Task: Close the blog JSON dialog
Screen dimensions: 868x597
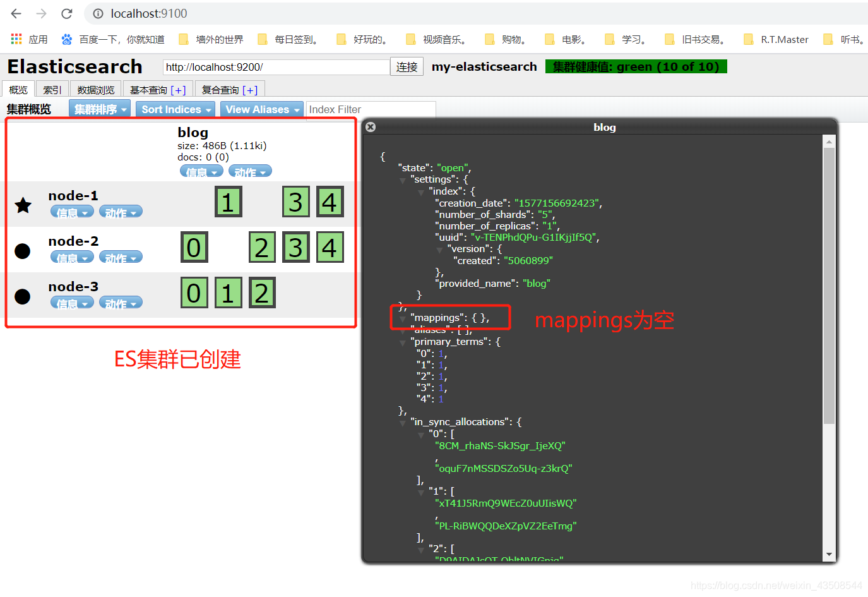Action: [371, 127]
